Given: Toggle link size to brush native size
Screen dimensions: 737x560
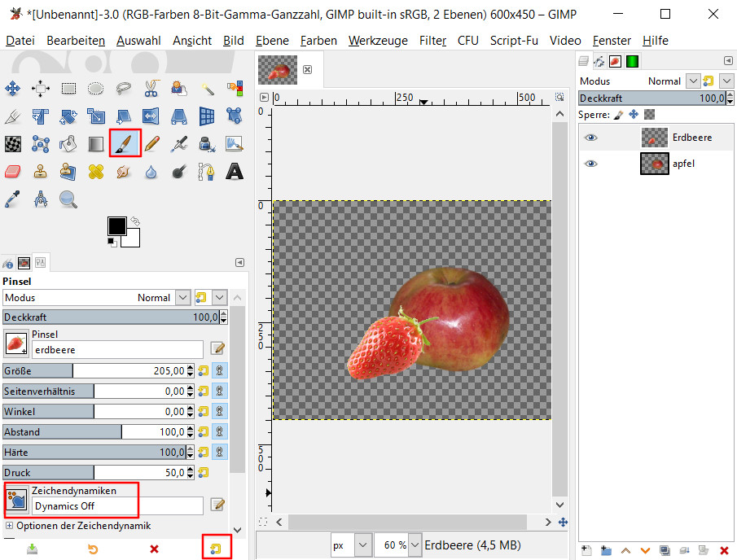Looking at the screenshot, I should (x=220, y=370).
